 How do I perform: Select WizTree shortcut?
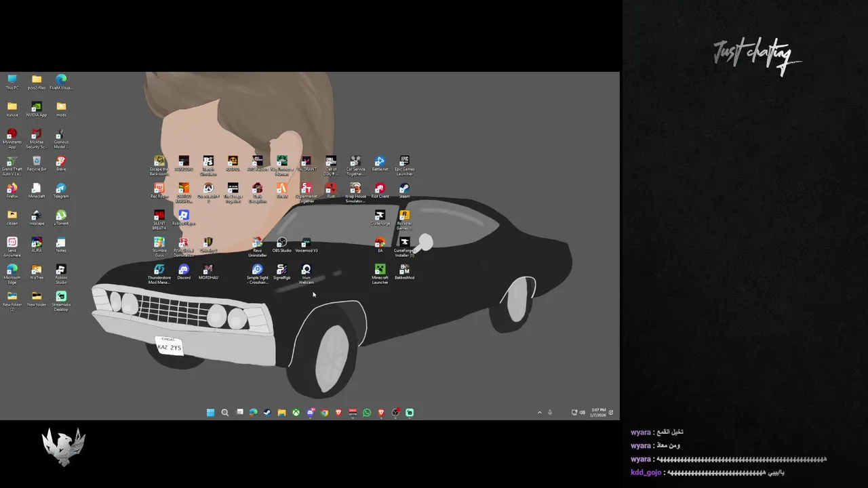pos(37,272)
